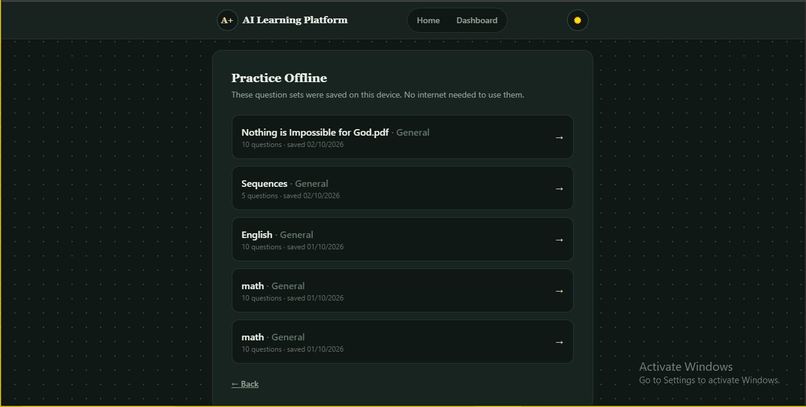Open the Sequences question set
Screen dimensions: 806x407
tap(402, 188)
